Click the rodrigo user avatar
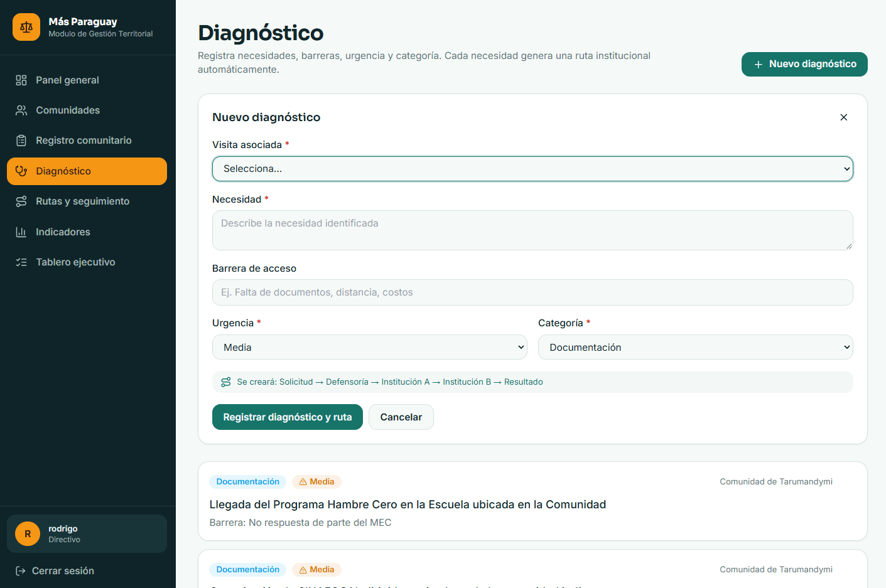This screenshot has height=588, width=886. 28,534
